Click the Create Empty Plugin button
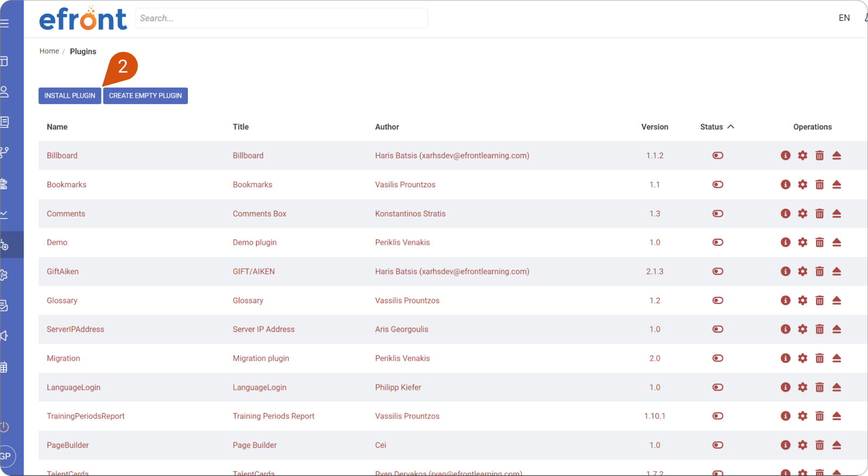Image resolution: width=868 pixels, height=476 pixels. pyautogui.click(x=145, y=96)
